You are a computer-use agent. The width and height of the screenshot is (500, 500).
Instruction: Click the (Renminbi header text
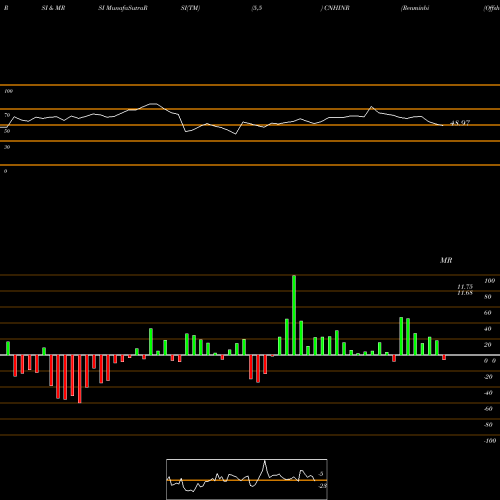(x=415, y=8)
